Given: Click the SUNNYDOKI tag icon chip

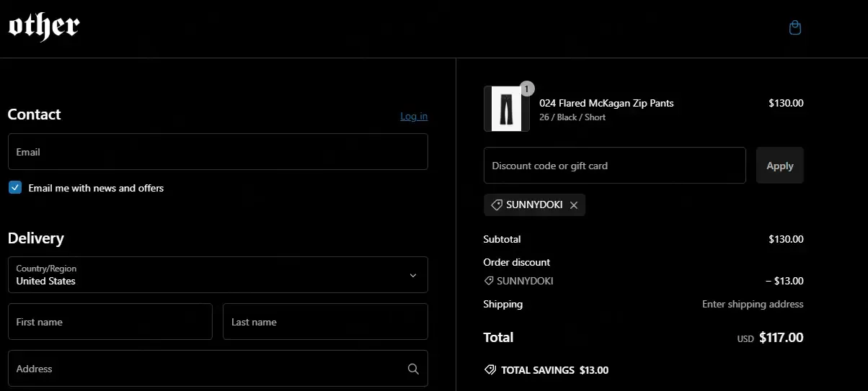Looking at the screenshot, I should (497, 205).
